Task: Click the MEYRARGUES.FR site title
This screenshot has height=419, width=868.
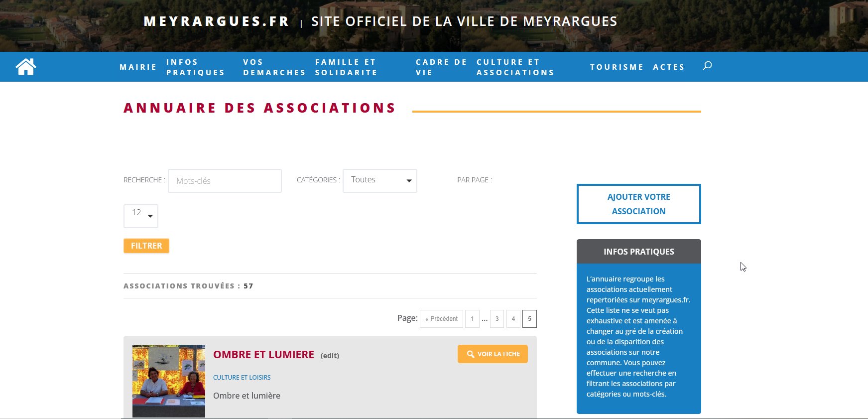Action: (217, 21)
